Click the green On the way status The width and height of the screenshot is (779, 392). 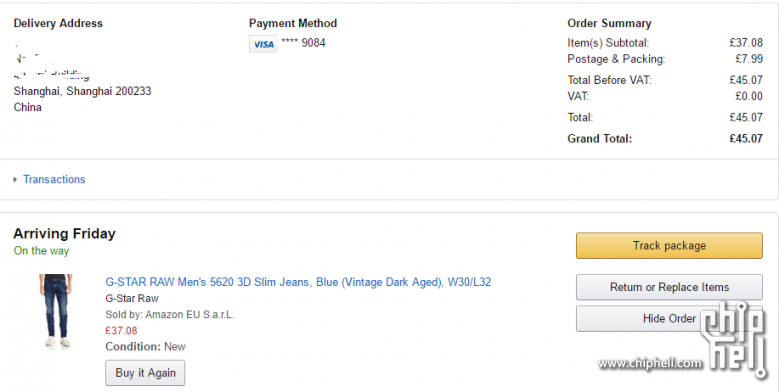[41, 251]
